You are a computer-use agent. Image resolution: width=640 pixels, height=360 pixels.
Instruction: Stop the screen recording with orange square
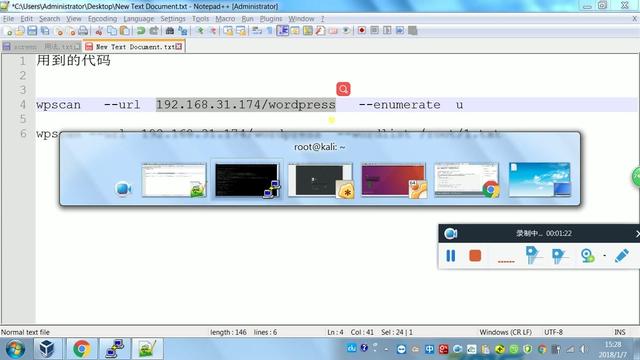[x=475, y=256]
